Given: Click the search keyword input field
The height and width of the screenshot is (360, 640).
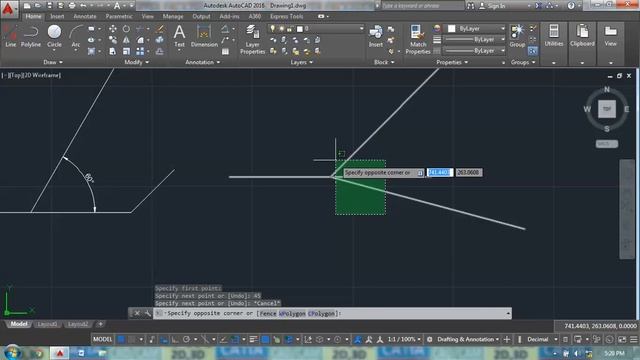Looking at the screenshot, I should click(x=423, y=6).
